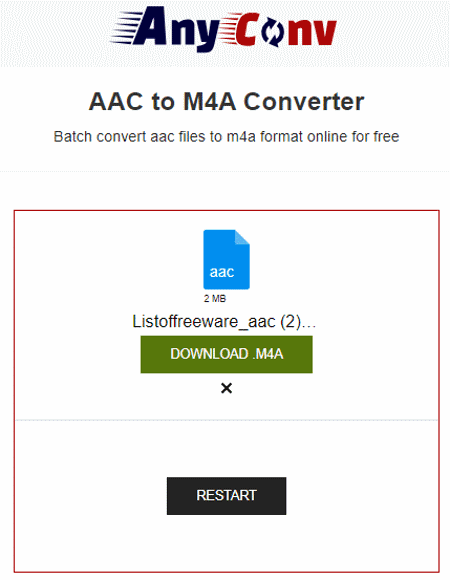Click the Batch convert aac files subtitle
The height and width of the screenshot is (580, 450).
226,136
